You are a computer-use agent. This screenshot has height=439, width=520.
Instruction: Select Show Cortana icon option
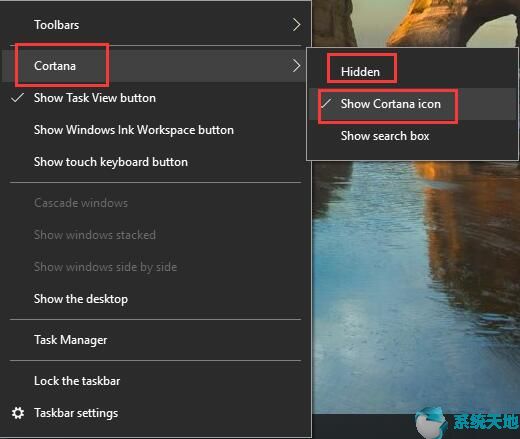[413, 104]
